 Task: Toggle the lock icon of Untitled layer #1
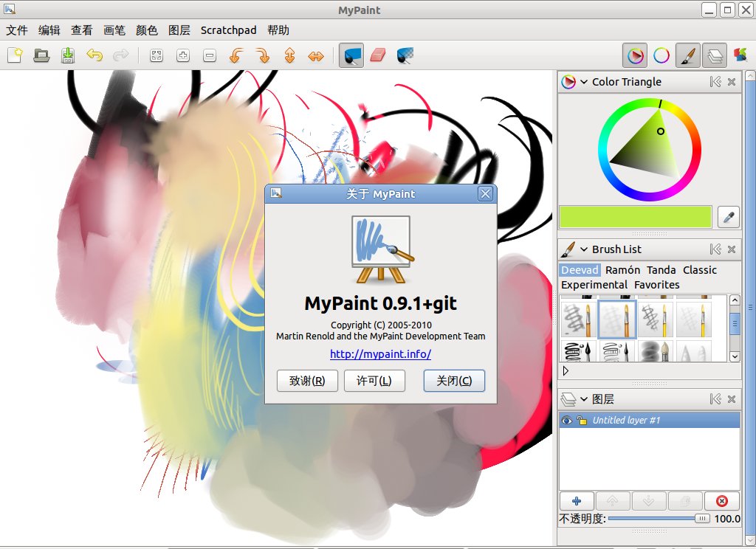[x=582, y=421]
